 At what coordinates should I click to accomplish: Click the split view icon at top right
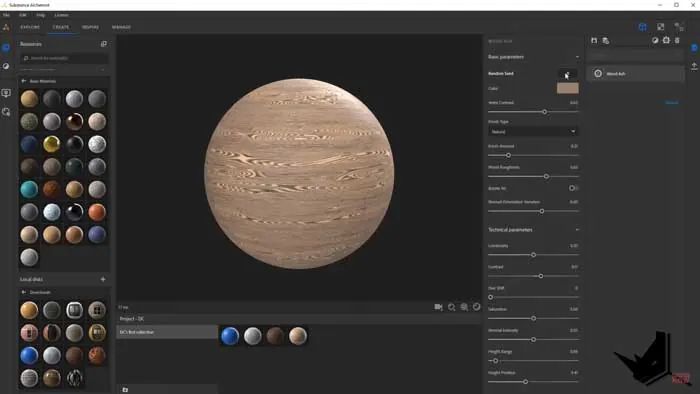click(679, 27)
